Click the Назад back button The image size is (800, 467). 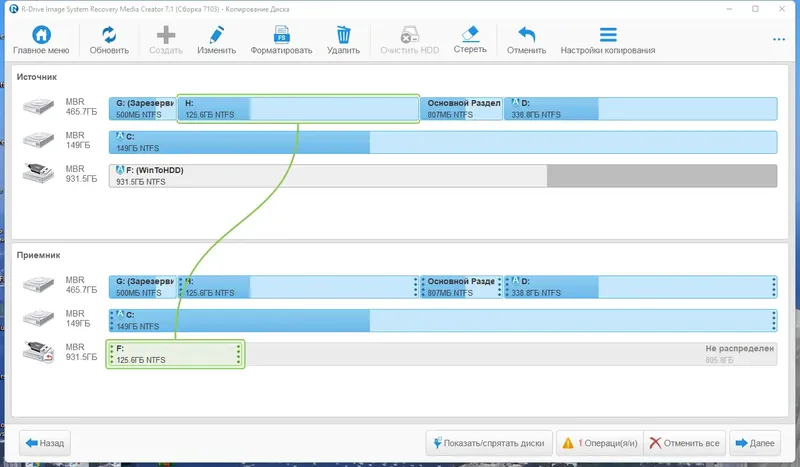pos(45,443)
